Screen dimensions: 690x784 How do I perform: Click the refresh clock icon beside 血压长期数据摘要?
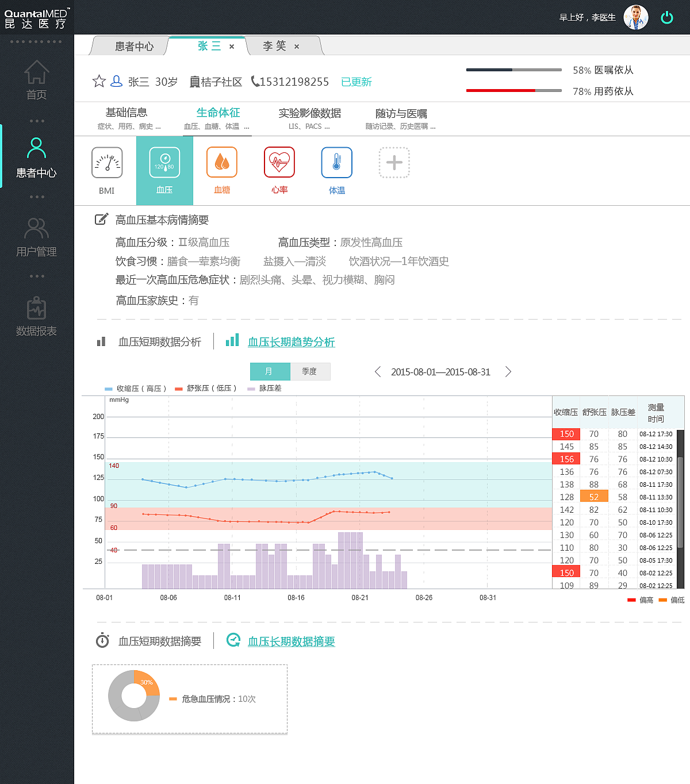233,640
